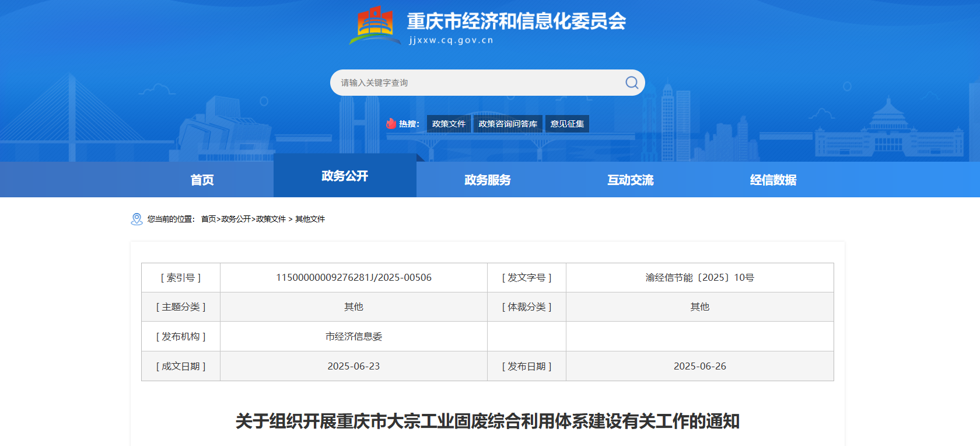Image resolution: width=980 pixels, height=446 pixels.
Task: Select the 政务公开 navigation tab
Action: [345, 176]
